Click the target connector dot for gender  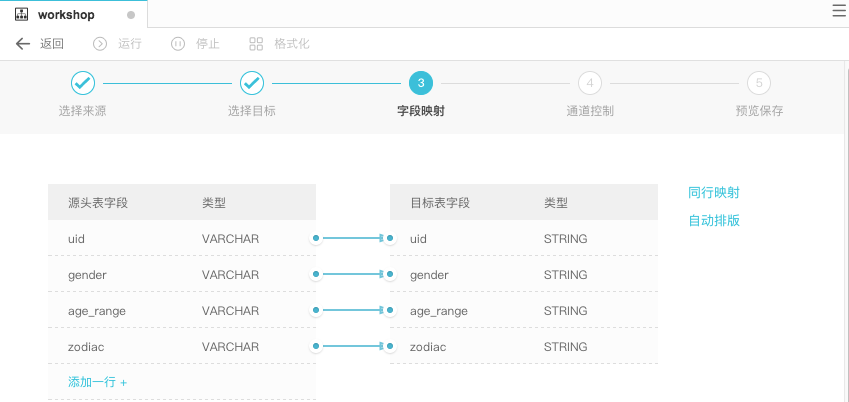[x=390, y=274]
